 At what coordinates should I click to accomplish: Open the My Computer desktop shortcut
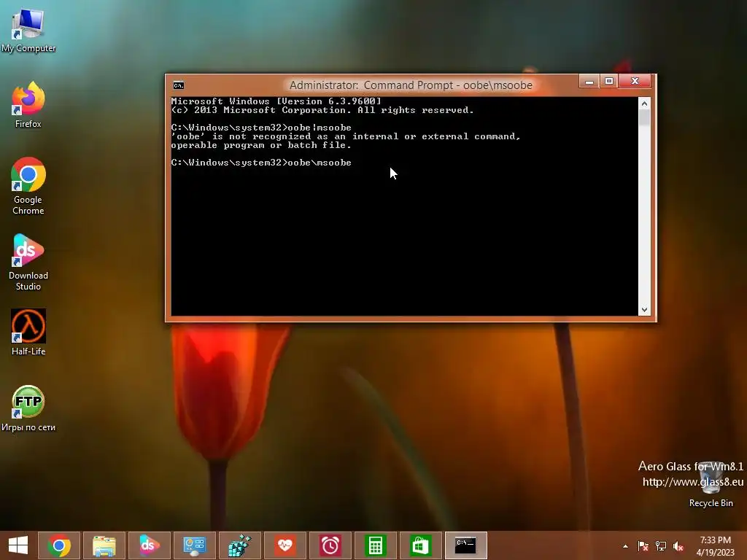point(28,30)
